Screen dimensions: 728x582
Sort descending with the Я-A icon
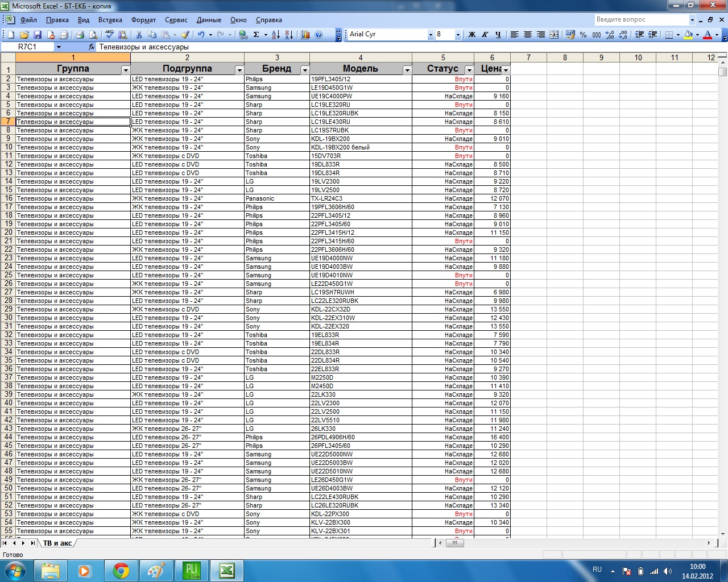point(288,35)
